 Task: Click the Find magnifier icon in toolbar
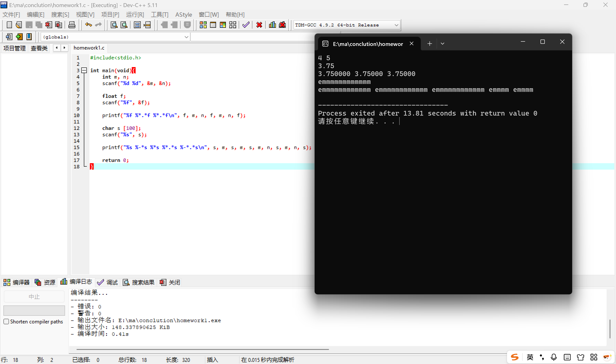(114, 25)
